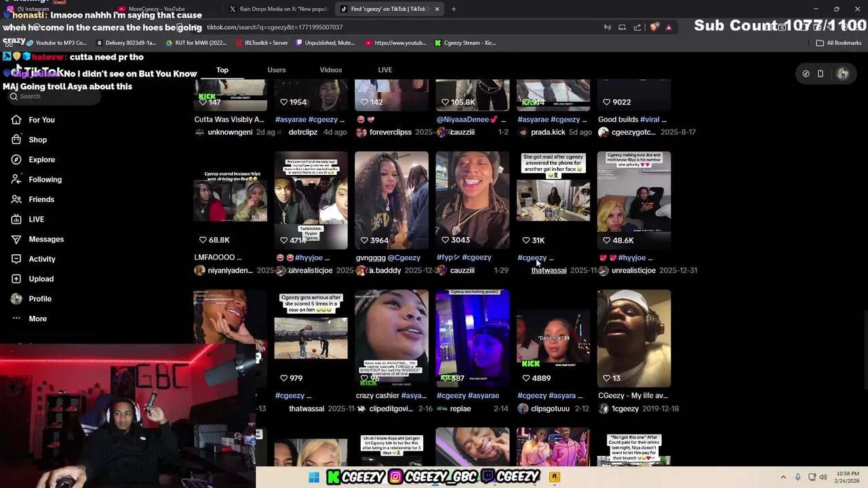Click the TikTok sidebar search field
The height and width of the screenshot is (488, 868).
point(54,96)
